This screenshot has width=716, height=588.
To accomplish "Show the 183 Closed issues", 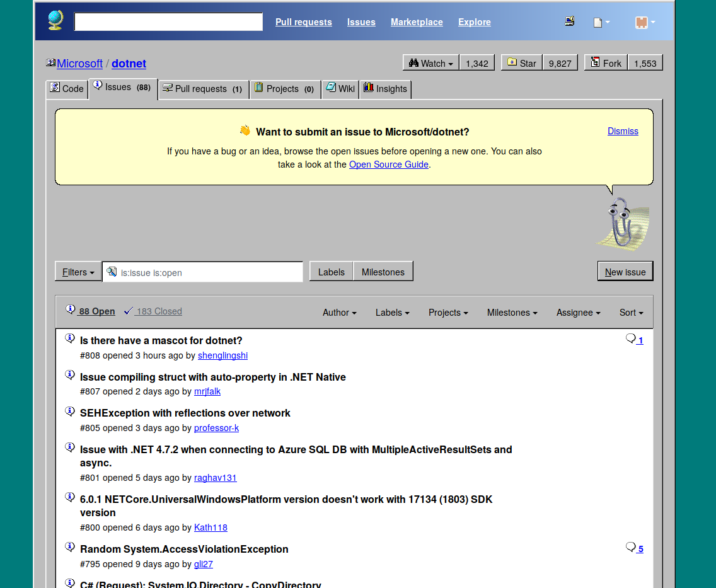I will [x=153, y=311].
